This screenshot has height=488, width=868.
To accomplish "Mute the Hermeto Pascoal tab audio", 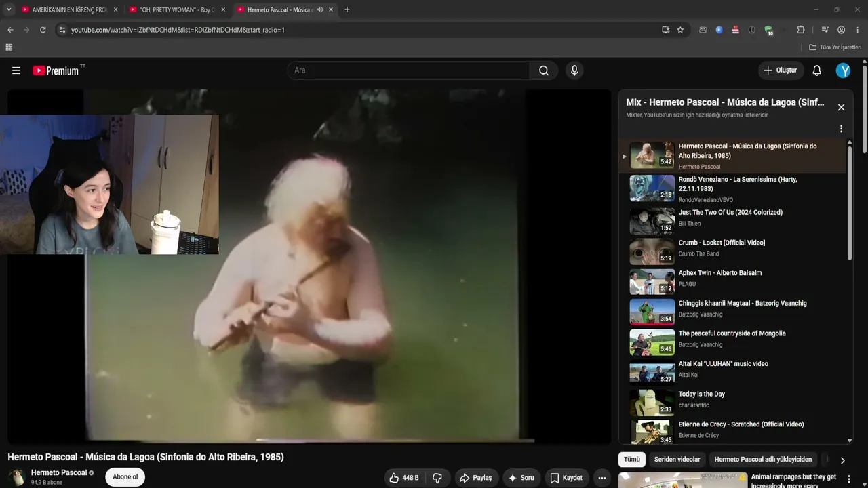I will pos(320,9).
